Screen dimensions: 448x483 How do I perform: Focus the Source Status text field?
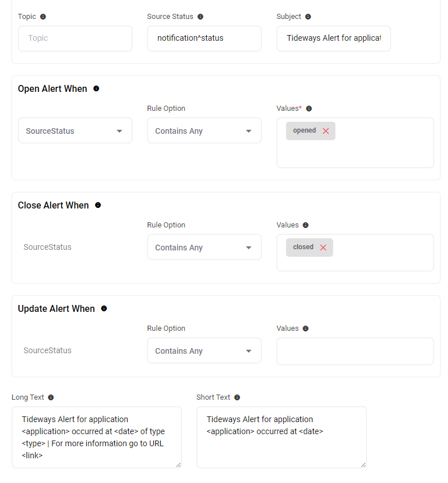(204, 38)
